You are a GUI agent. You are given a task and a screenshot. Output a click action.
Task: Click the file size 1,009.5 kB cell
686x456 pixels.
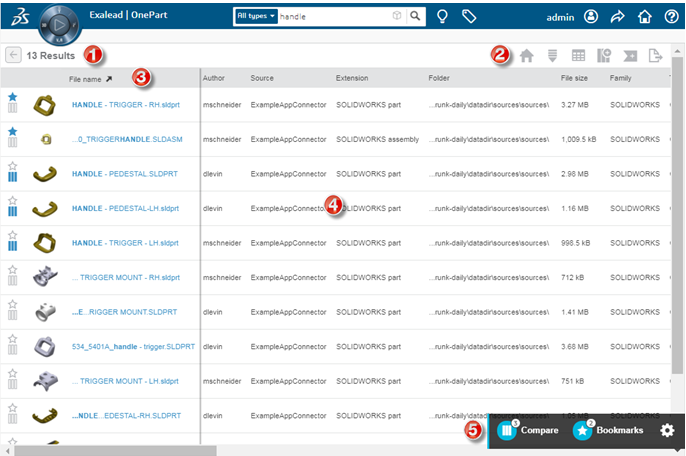coord(578,139)
